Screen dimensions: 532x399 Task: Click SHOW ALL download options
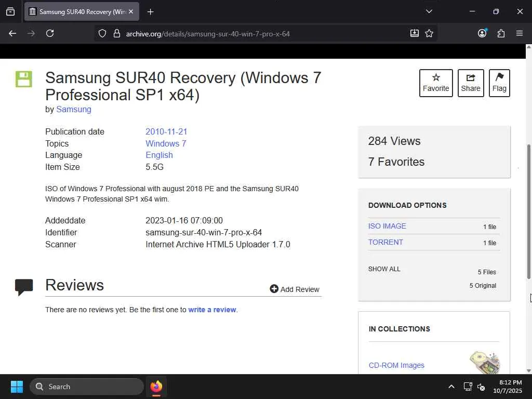point(384,269)
